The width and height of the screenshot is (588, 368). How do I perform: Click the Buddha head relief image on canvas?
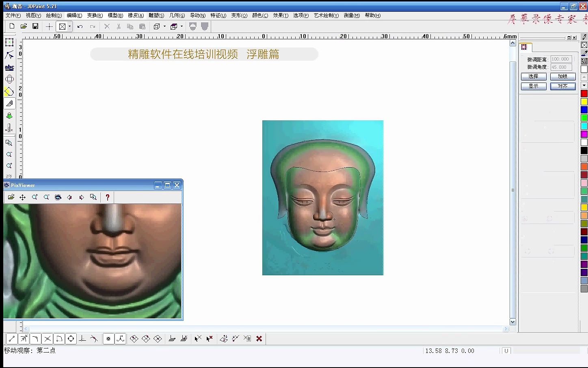point(323,198)
